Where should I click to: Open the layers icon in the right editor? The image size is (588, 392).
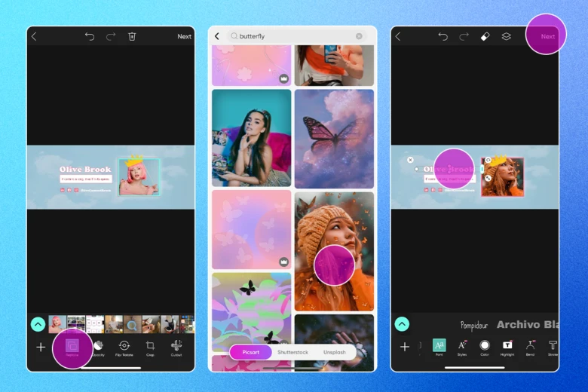(x=507, y=36)
